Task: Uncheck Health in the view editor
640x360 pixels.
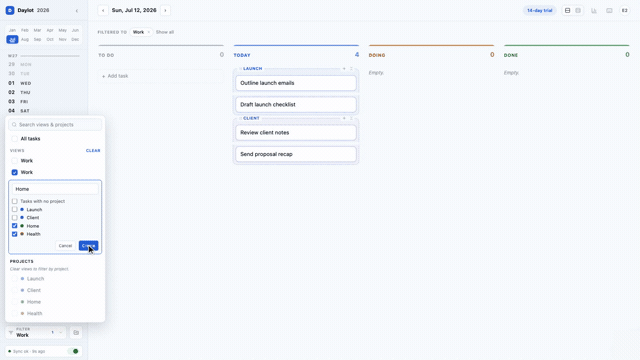Action: tap(15, 234)
